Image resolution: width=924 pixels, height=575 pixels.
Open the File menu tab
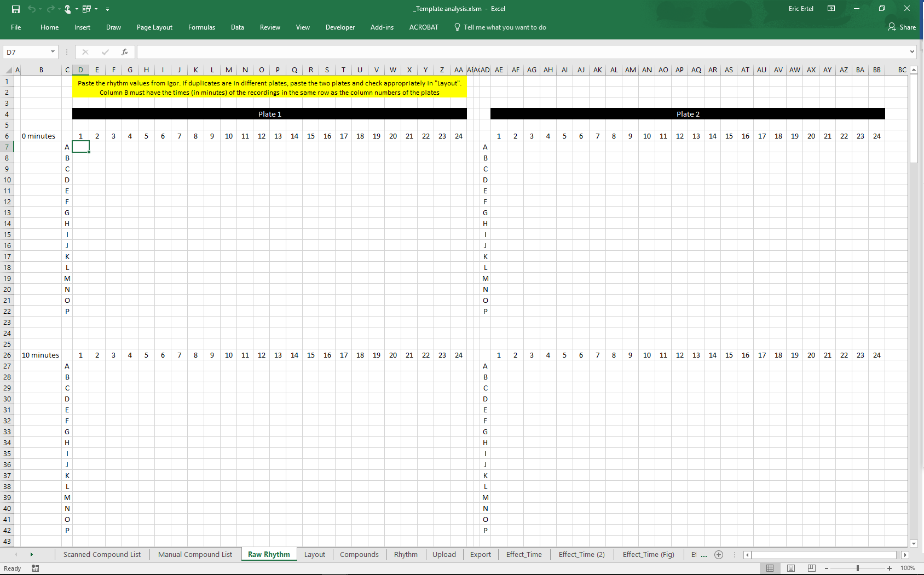[x=16, y=27]
